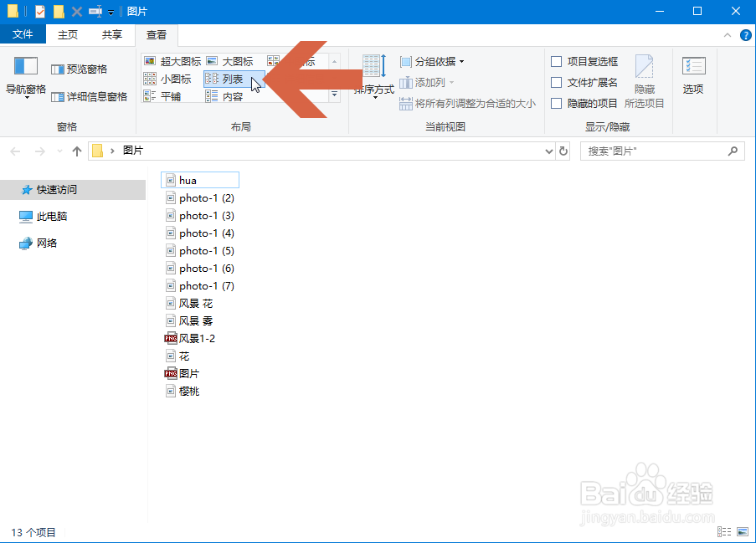Select Small icons (小图标) layout
The height and width of the screenshot is (543, 756).
pos(167,79)
